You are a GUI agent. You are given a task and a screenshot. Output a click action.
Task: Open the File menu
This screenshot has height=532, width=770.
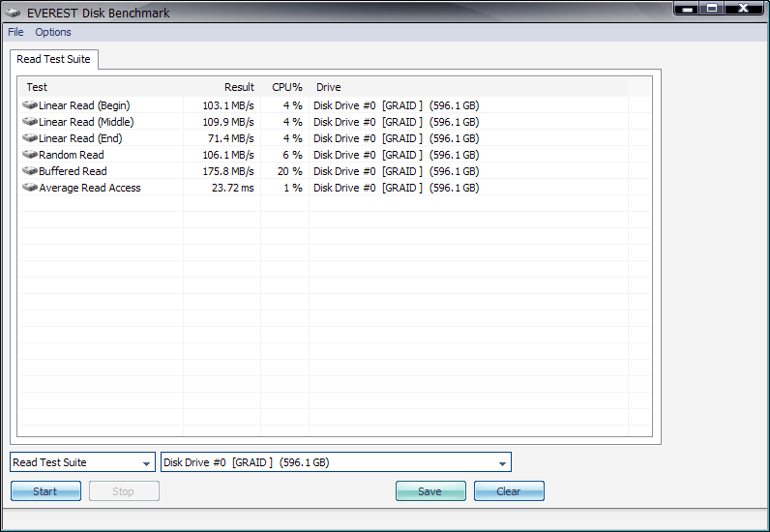[15, 32]
